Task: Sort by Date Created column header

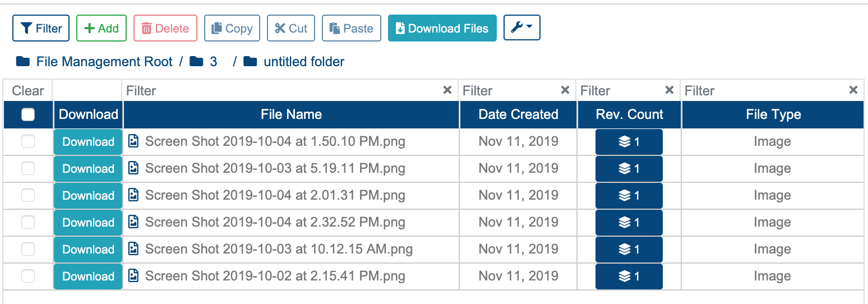Action: (x=519, y=114)
